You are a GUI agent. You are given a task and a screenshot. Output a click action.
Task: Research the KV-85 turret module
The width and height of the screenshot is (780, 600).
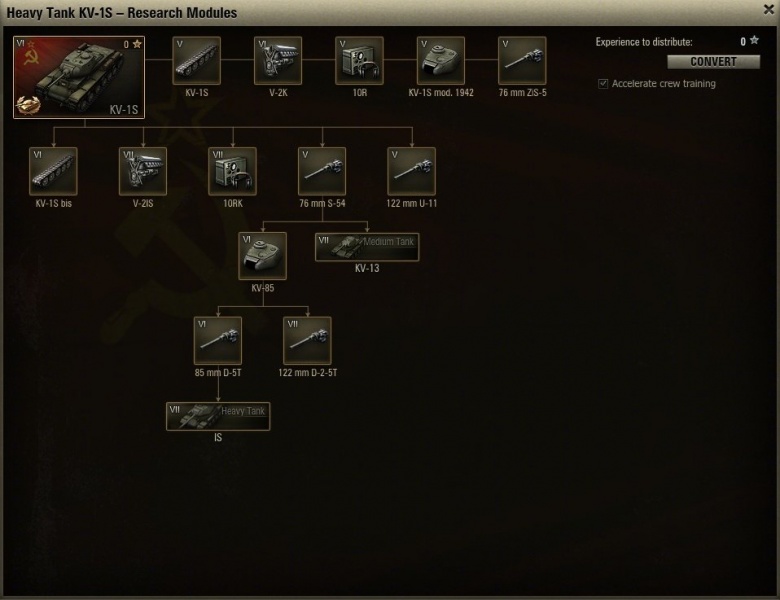coord(263,256)
